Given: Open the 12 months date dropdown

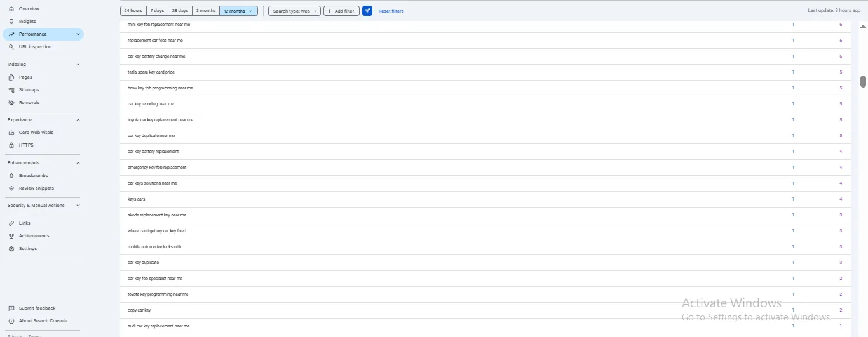Looking at the screenshot, I should [x=238, y=11].
